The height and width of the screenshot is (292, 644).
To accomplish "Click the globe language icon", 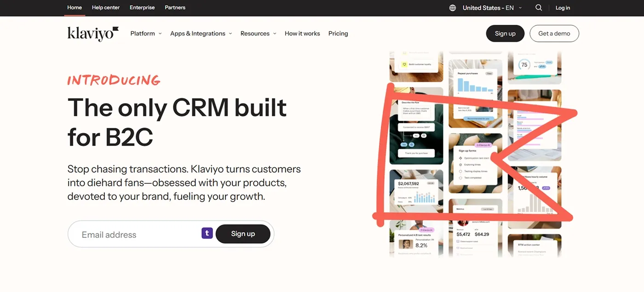I will (x=453, y=8).
